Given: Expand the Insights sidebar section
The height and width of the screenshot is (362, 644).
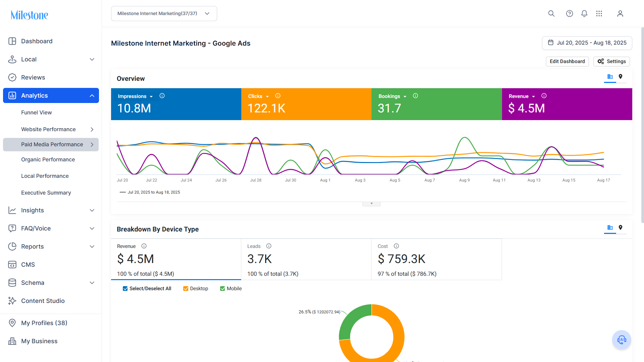Looking at the screenshot, I should click(x=92, y=211).
